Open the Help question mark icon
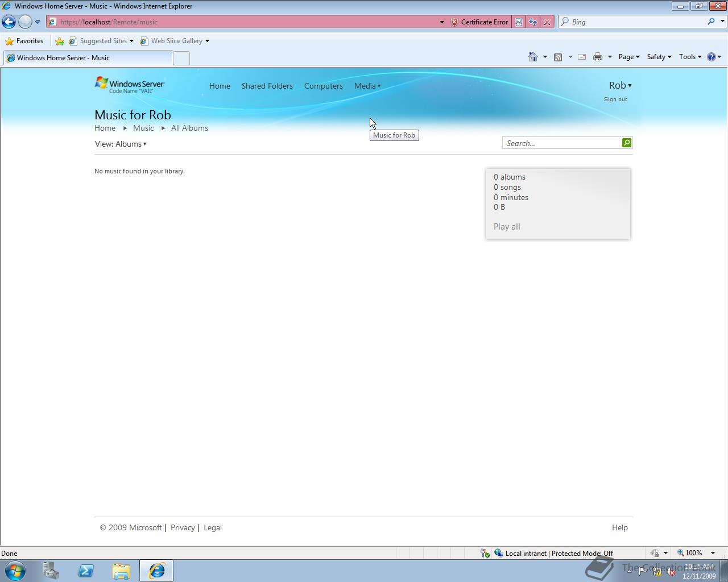This screenshot has height=582, width=728. (x=711, y=57)
